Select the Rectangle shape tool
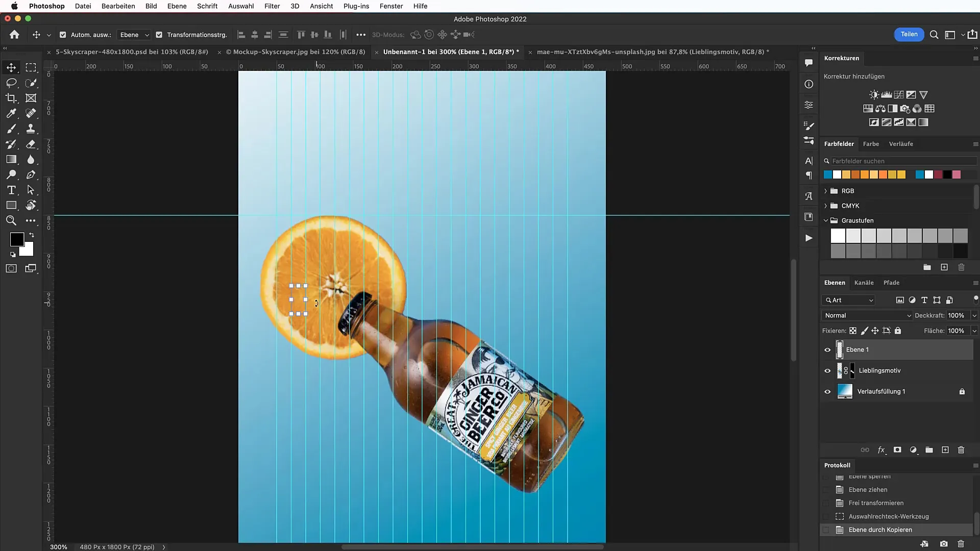 tap(11, 205)
